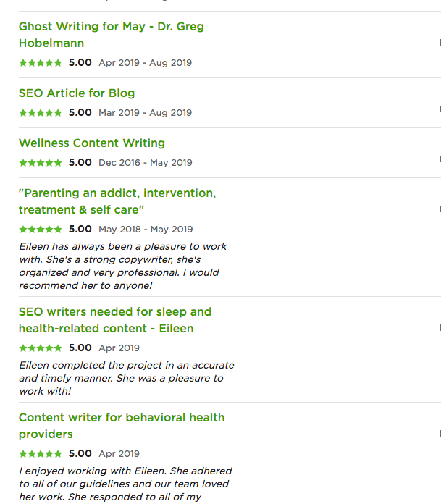Screen dimensions: 441x504
Task: Click the review saying Eileen is a strong copywriter
Action: click(122, 266)
